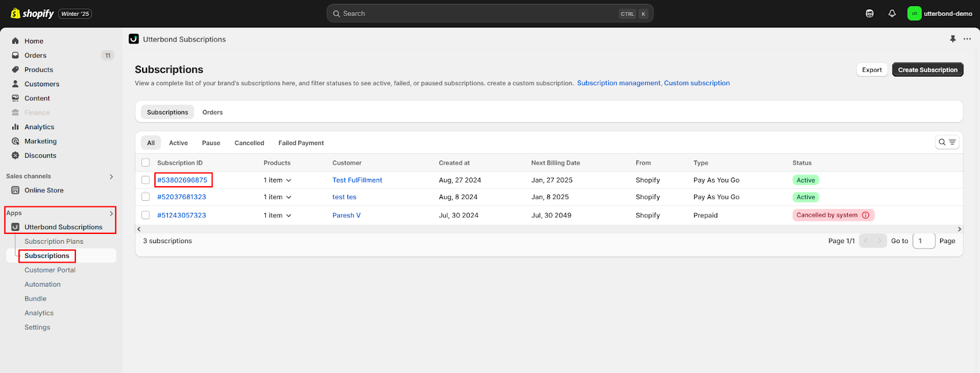Click the Export button
Image resolution: width=980 pixels, height=373 pixels.
click(x=872, y=70)
